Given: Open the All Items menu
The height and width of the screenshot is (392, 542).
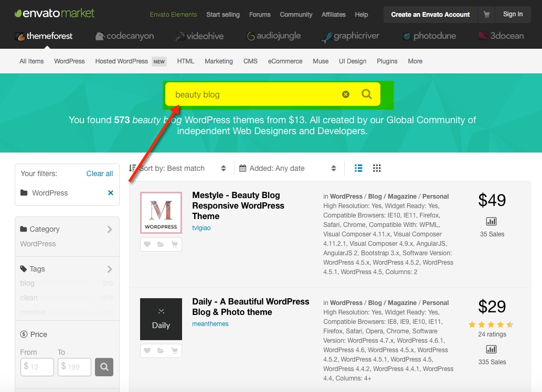Looking at the screenshot, I should click(31, 61).
